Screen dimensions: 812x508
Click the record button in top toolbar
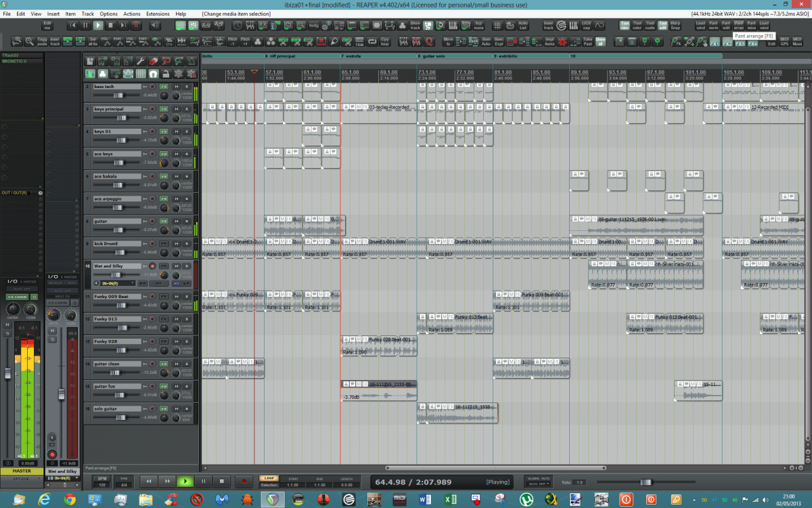tap(137, 25)
